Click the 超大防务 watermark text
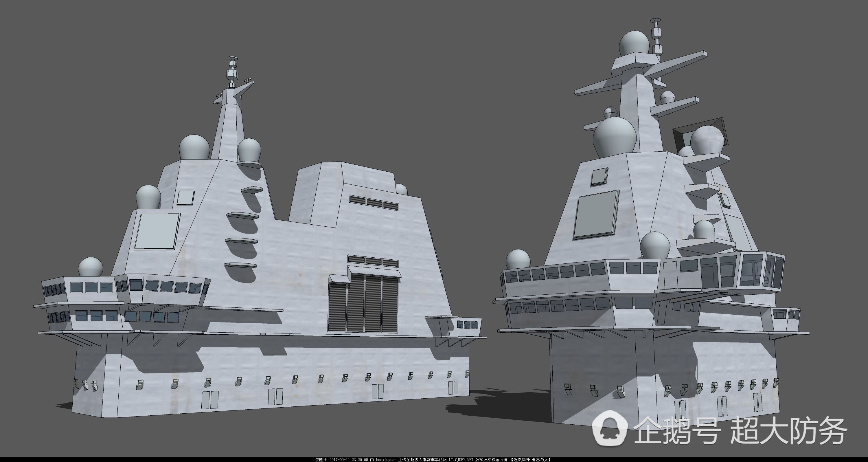 point(788,431)
